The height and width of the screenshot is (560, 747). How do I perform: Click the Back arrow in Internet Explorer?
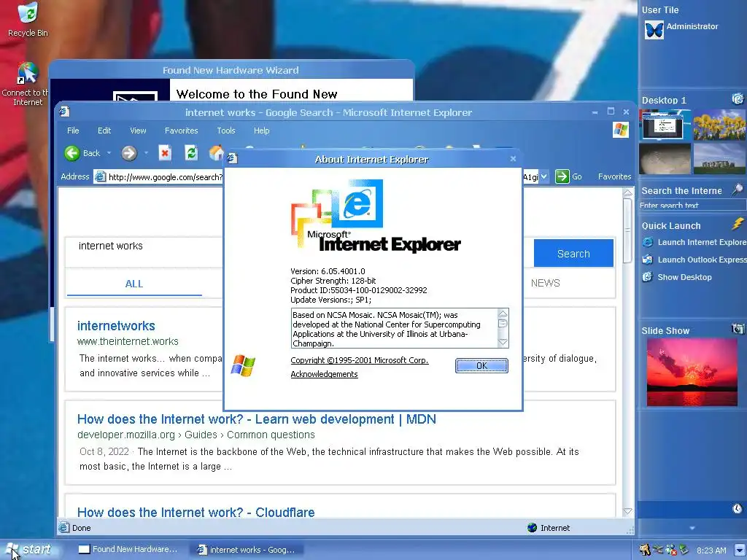pos(72,153)
